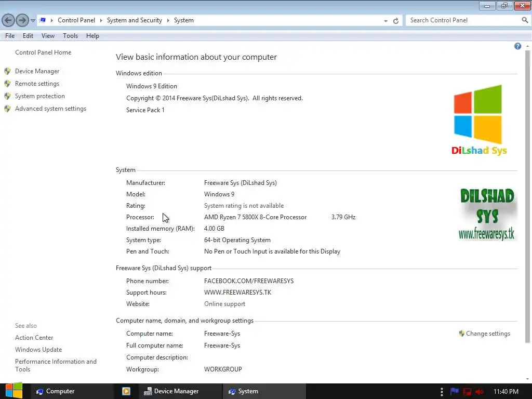532x399 pixels.
Task: Open the Start menu Windows logo
Action: tap(14, 391)
